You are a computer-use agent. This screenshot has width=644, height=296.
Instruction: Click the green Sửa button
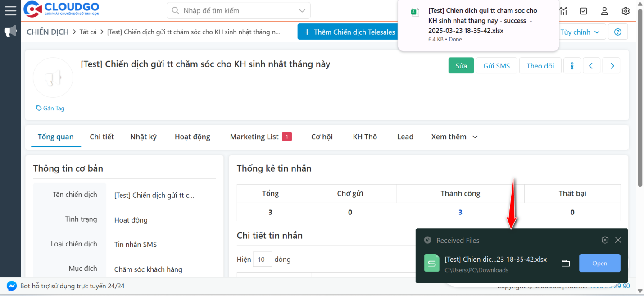coord(461,65)
